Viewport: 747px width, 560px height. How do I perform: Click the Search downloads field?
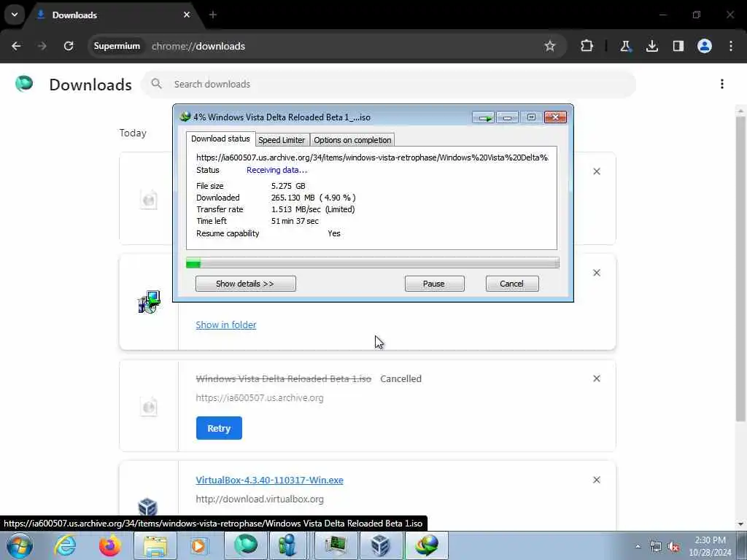point(388,85)
